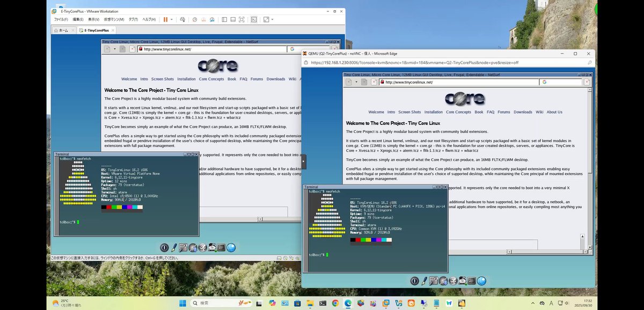Image resolution: width=644 pixels, height=310 pixels.
Task: Open Screen Shots link in VMware NetSurf page
Action: [163, 79]
